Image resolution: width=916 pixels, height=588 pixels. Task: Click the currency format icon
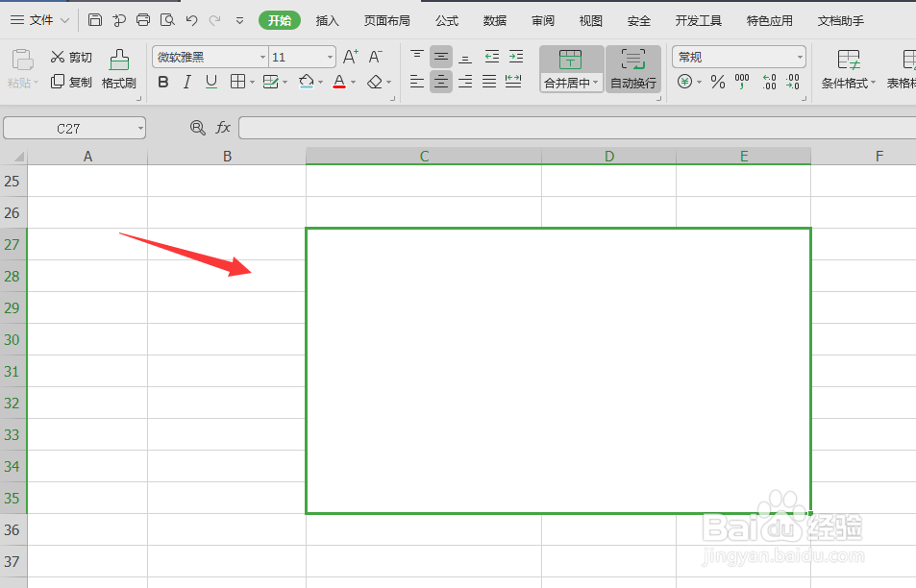(x=684, y=81)
